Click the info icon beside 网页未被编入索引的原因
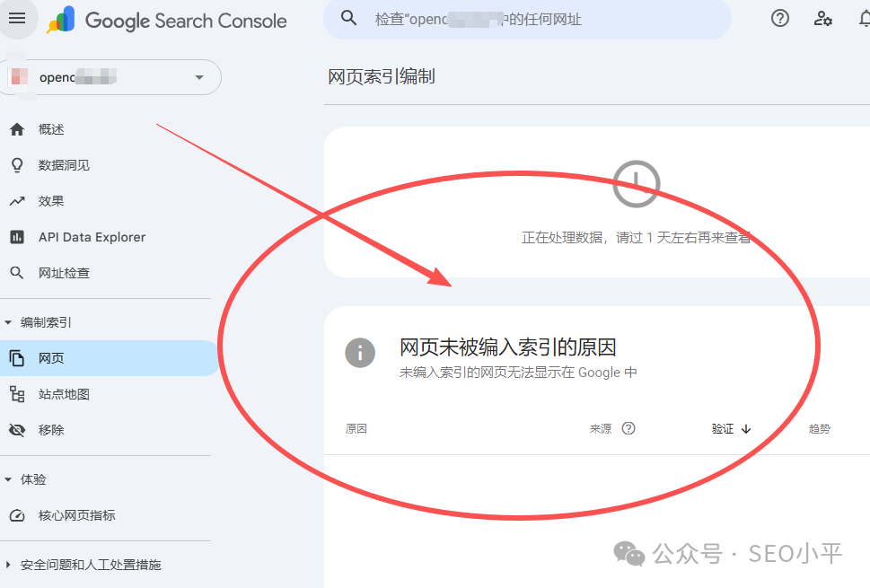The width and height of the screenshot is (870, 588). [x=360, y=353]
